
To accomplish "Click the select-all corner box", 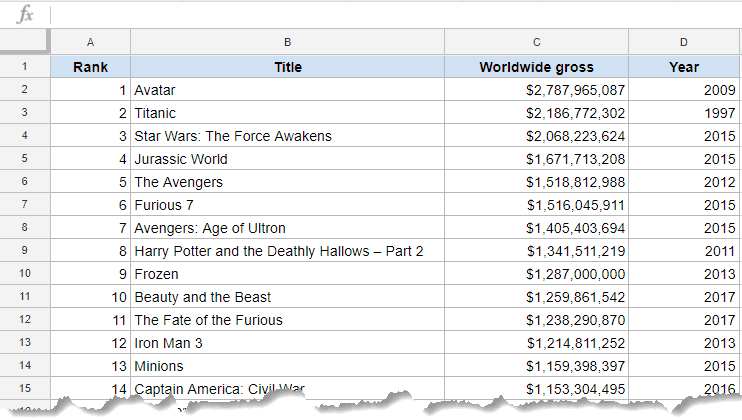I will coord(24,42).
